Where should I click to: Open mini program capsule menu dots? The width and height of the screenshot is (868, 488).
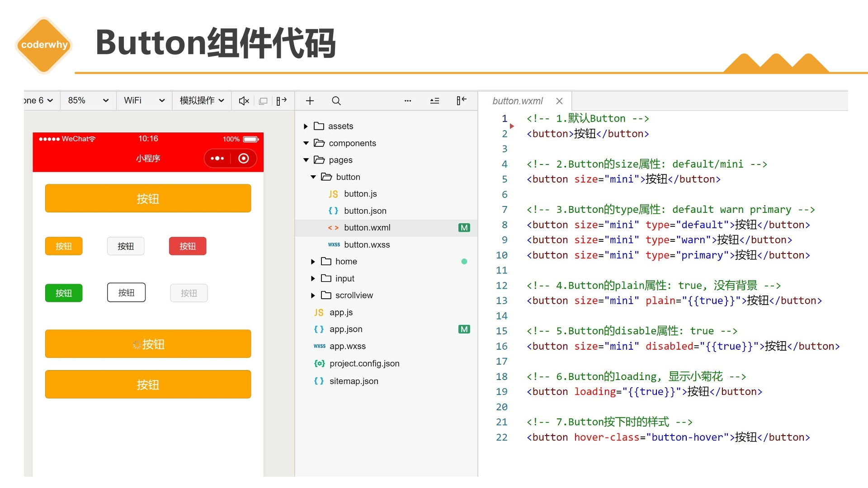217,158
